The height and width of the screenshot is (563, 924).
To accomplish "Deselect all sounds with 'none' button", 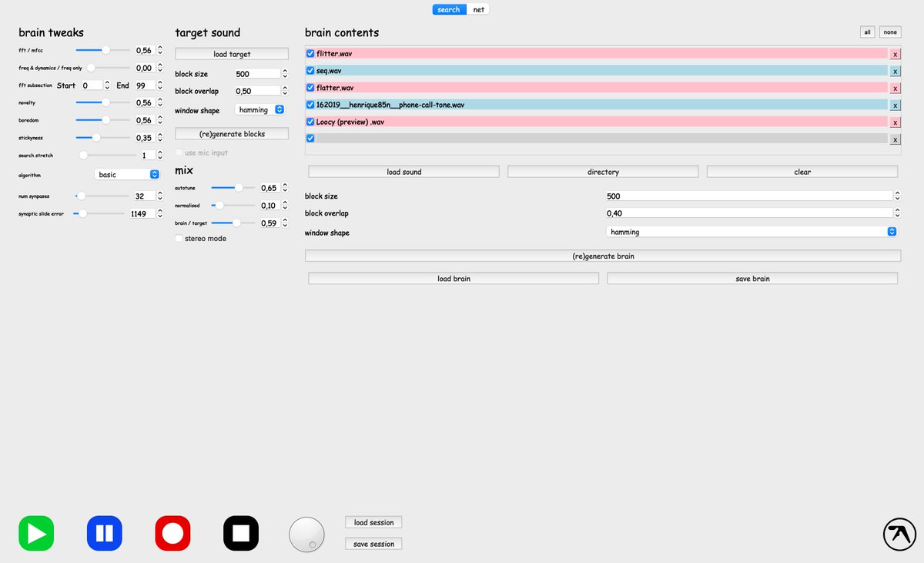I will [x=890, y=32].
